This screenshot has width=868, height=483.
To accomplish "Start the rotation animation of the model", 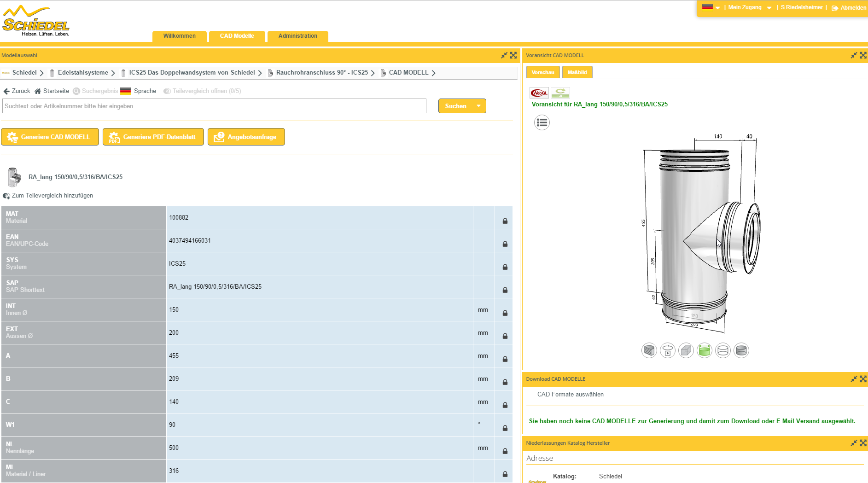I will click(667, 350).
